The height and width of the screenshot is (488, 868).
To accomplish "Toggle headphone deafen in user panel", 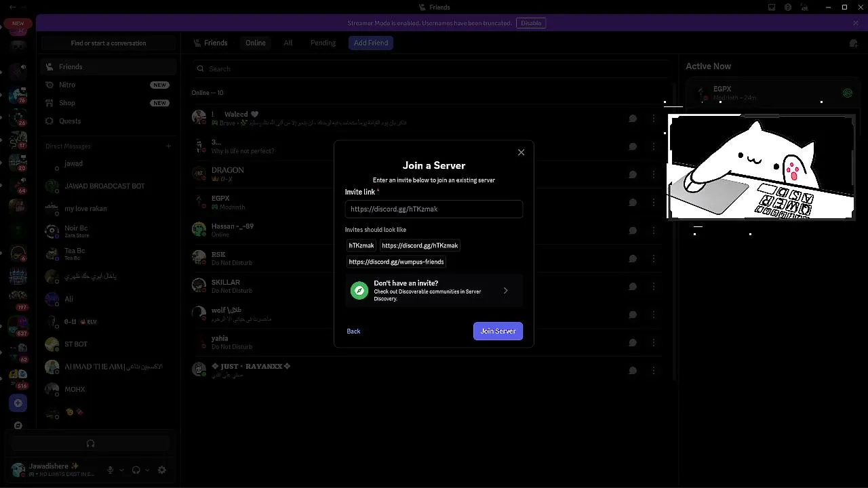I will 136,470.
